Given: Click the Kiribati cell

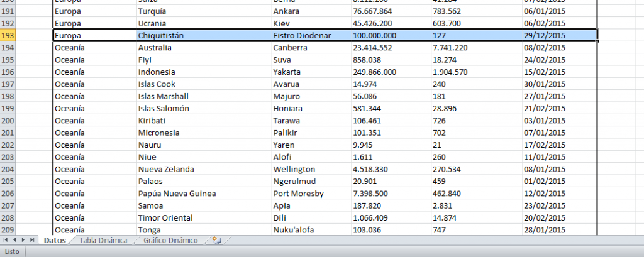Looking at the screenshot, I should (x=204, y=121).
